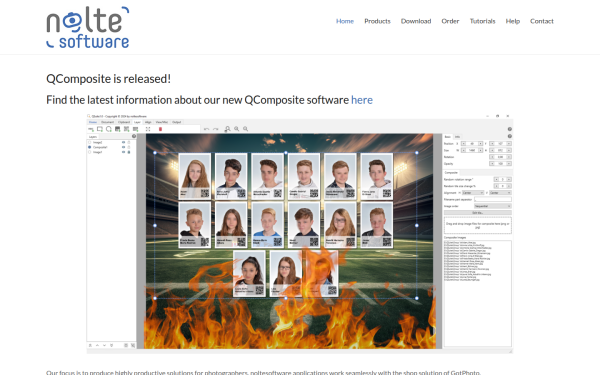This screenshot has height=375, width=600.
Task: Open the Tutorials navigation link
Action: click(x=482, y=21)
